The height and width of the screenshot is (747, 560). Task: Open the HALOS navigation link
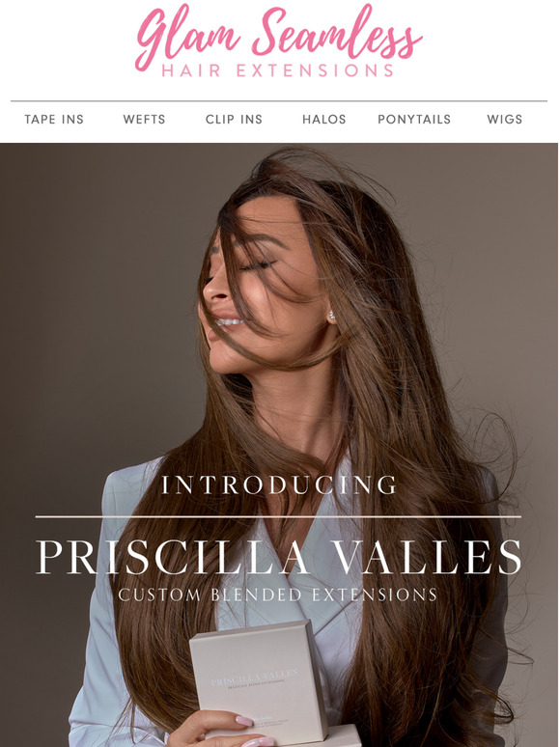tap(324, 119)
